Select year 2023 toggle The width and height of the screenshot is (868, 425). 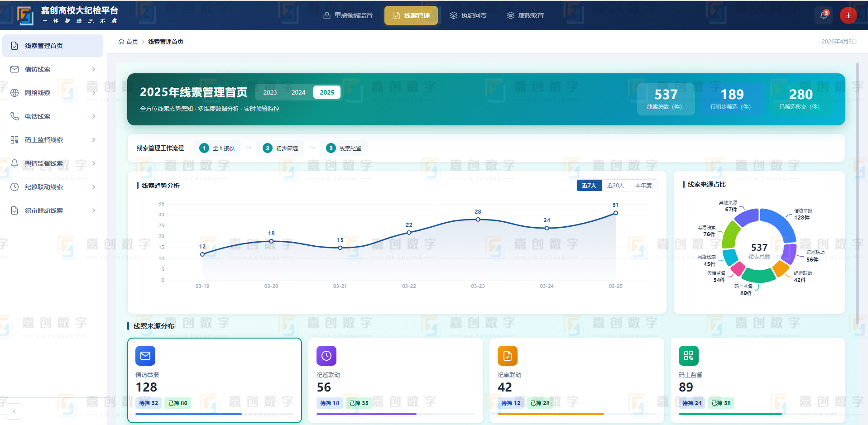coord(270,92)
